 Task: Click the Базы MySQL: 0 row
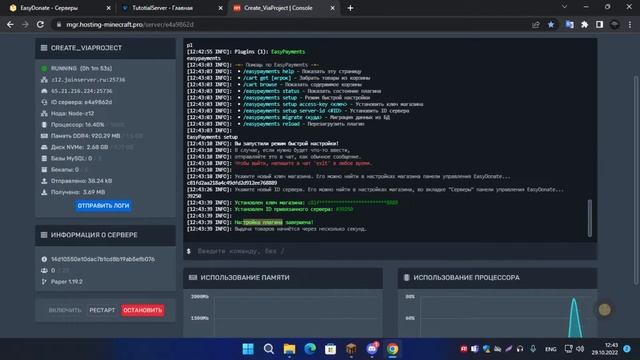click(71, 158)
